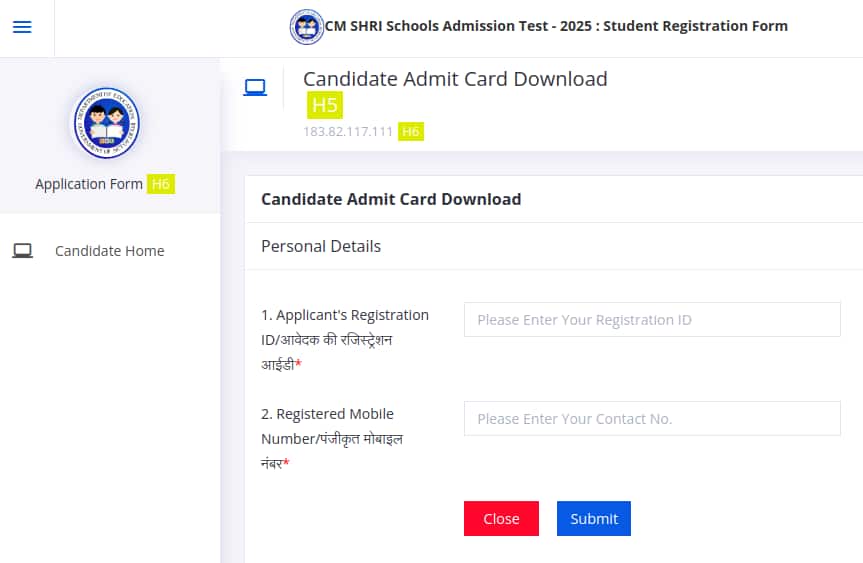This screenshot has width=863, height=563.
Task: Open Candidate Home from the sidebar
Action: [x=109, y=251]
